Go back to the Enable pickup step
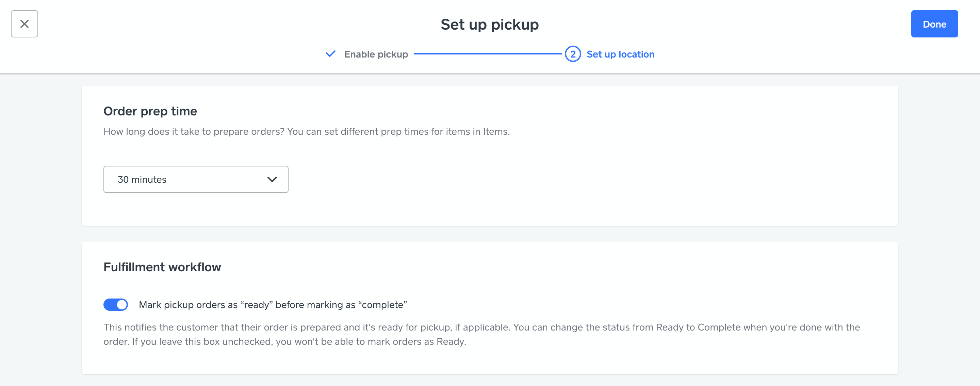The image size is (980, 386). [x=375, y=54]
